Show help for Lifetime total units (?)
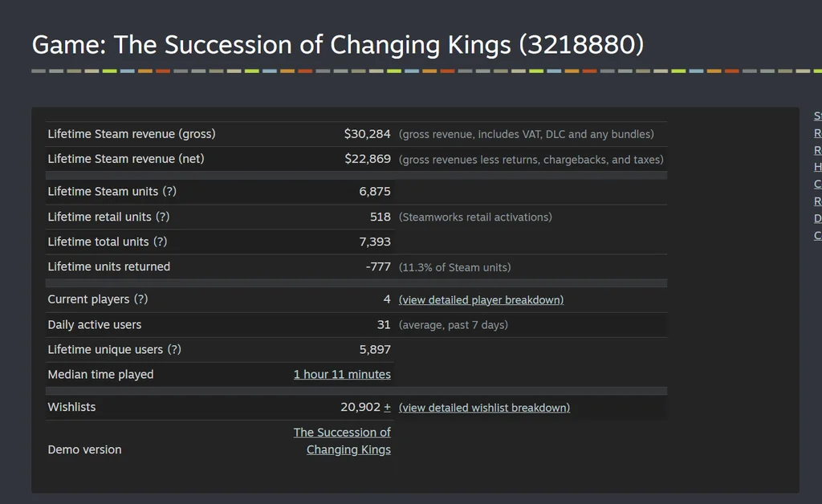 pyautogui.click(x=160, y=242)
